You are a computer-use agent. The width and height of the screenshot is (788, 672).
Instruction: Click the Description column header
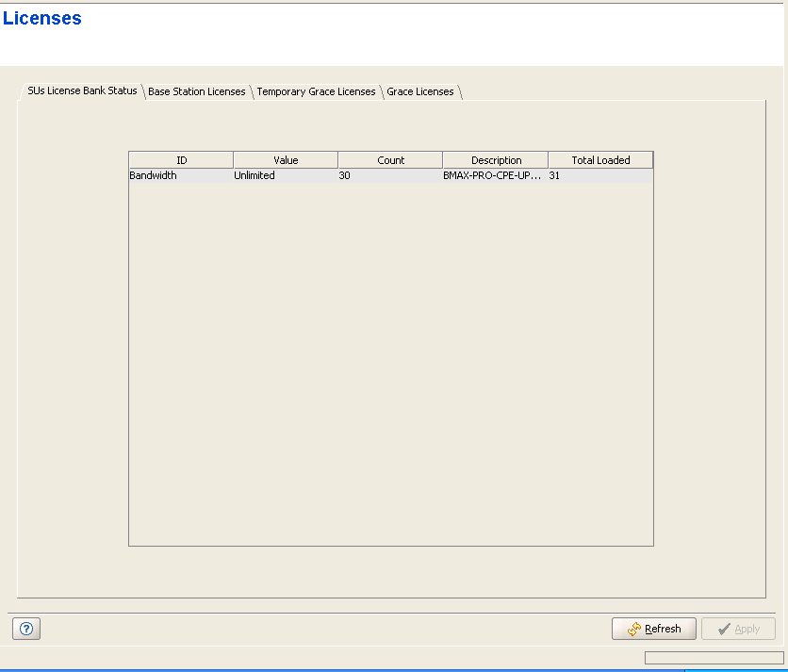coord(496,160)
